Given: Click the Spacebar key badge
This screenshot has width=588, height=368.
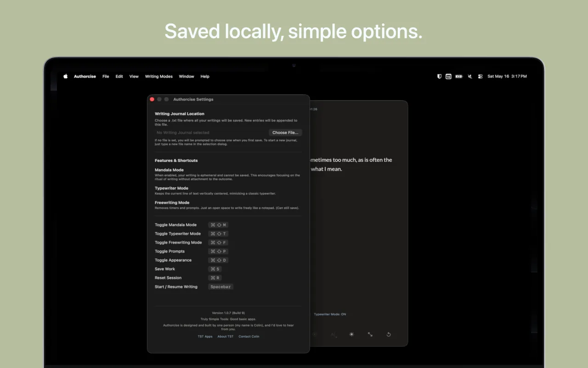Looking at the screenshot, I should (x=220, y=287).
